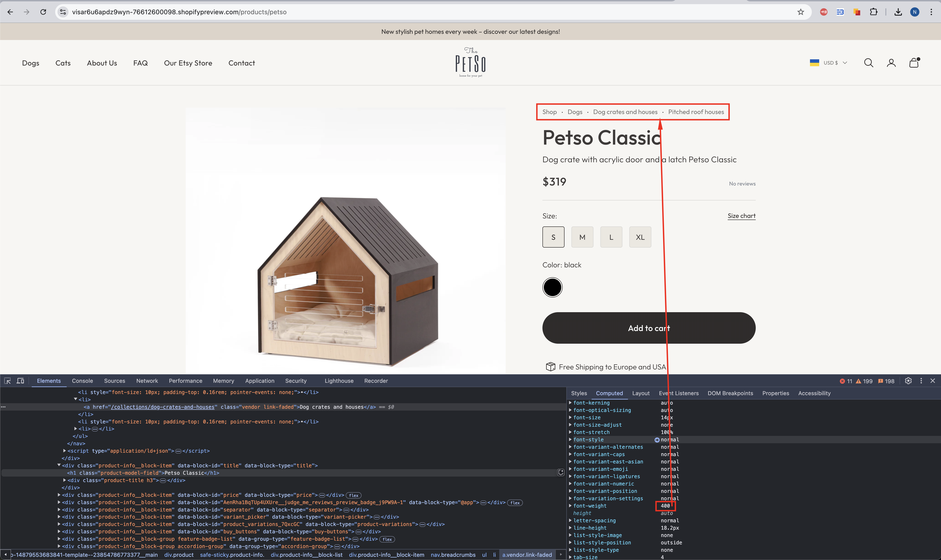Open the Styles tab in sidebar pane
941x560 pixels.
(x=579, y=393)
